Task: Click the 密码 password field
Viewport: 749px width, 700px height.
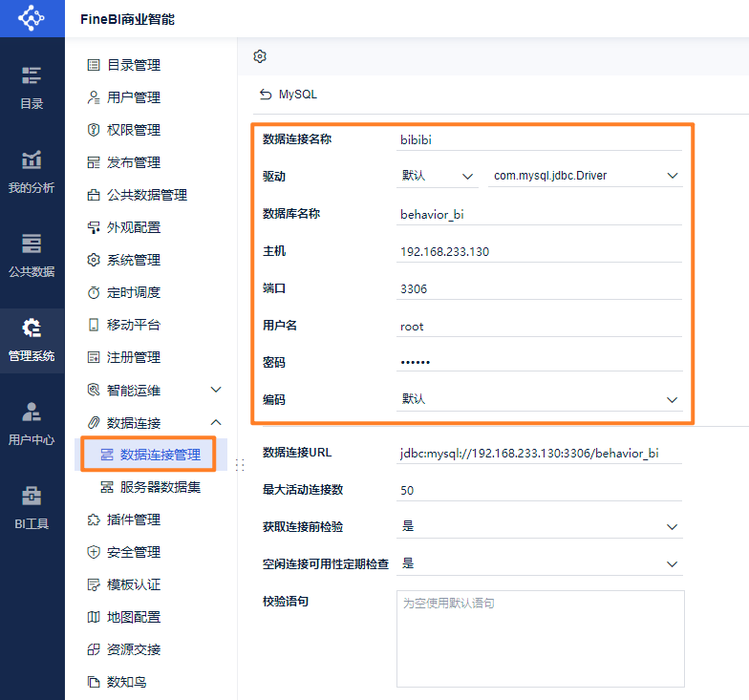Action: coord(539,361)
